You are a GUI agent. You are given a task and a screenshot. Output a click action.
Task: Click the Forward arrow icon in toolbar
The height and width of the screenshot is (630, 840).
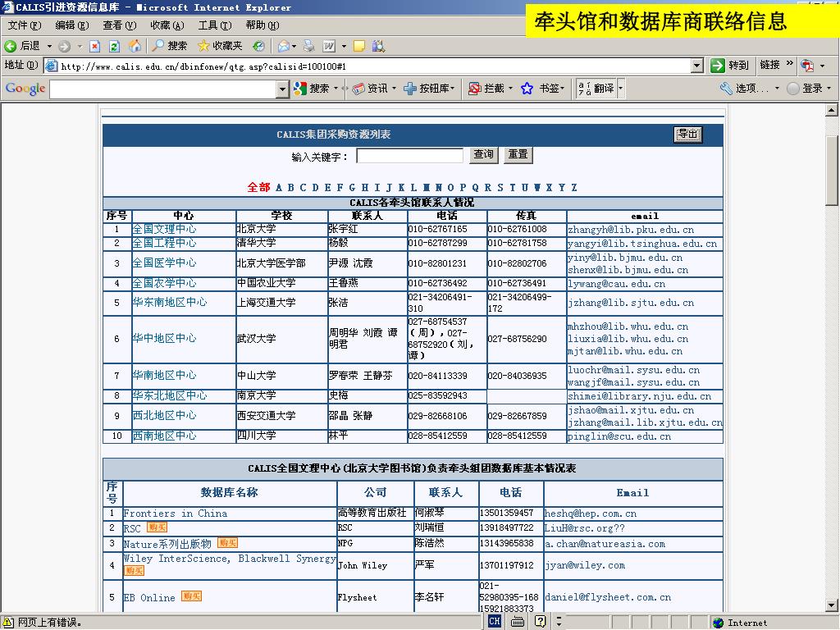(64, 46)
